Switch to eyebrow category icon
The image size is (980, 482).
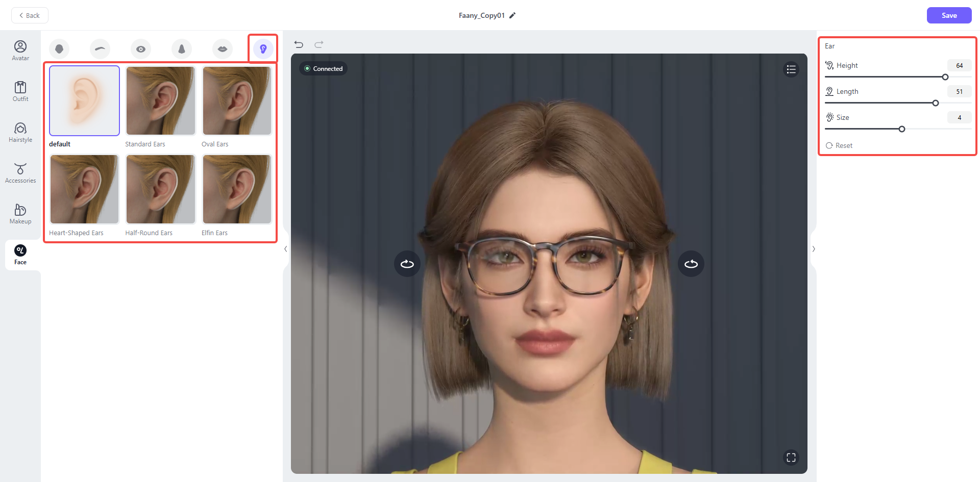[x=100, y=49]
